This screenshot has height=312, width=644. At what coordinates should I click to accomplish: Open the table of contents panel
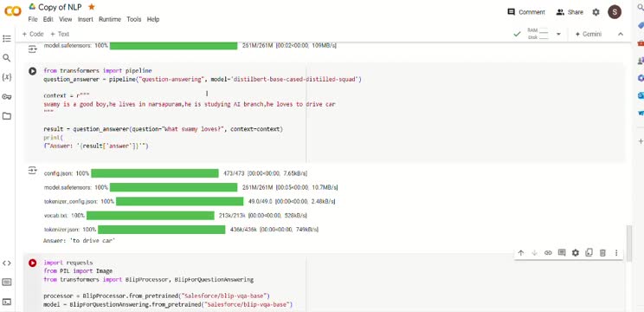click(x=7, y=39)
